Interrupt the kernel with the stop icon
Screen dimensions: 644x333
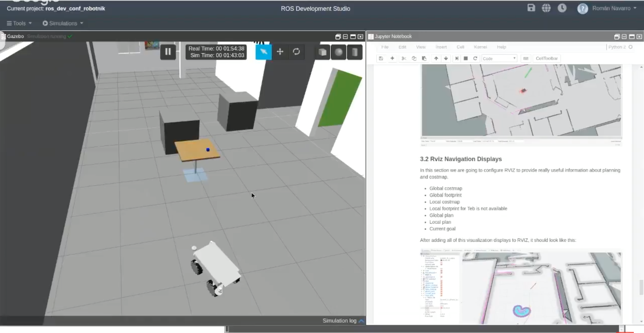466,58
